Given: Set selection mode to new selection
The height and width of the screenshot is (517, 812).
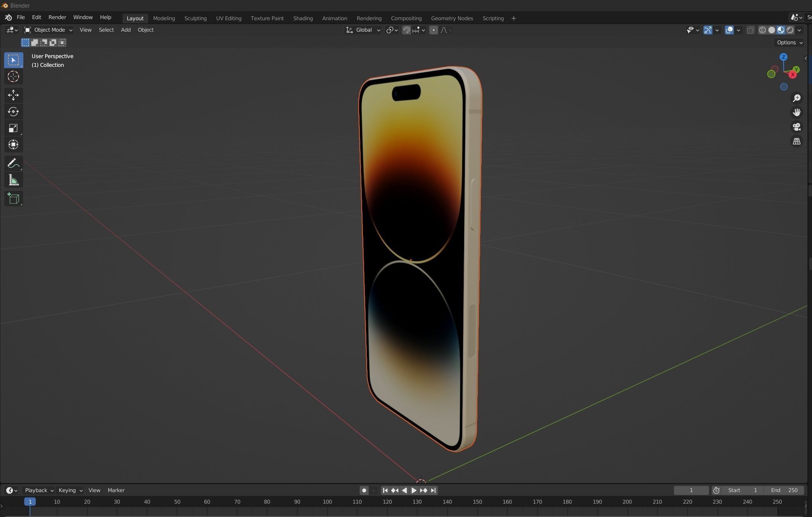Looking at the screenshot, I should 25,42.
